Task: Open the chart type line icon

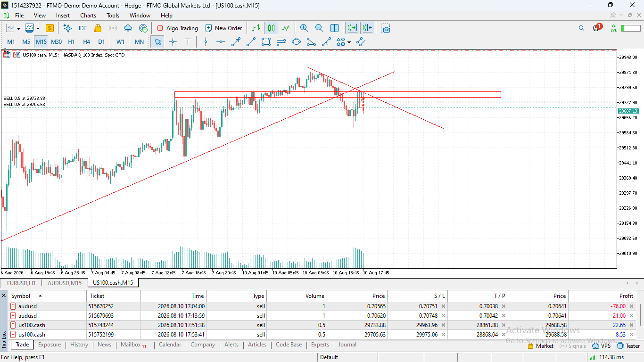Action: pos(10,28)
